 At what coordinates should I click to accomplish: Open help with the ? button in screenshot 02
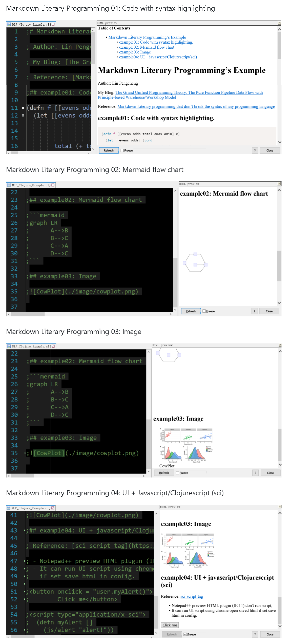click(254, 311)
